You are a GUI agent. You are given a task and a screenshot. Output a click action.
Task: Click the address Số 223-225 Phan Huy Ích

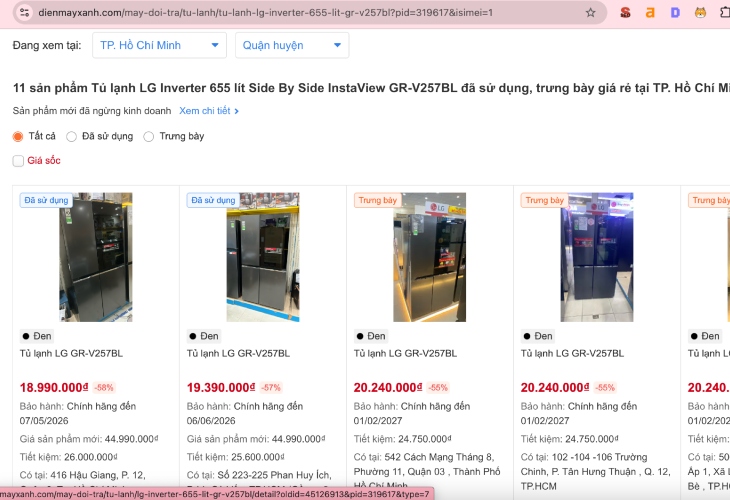point(274,475)
